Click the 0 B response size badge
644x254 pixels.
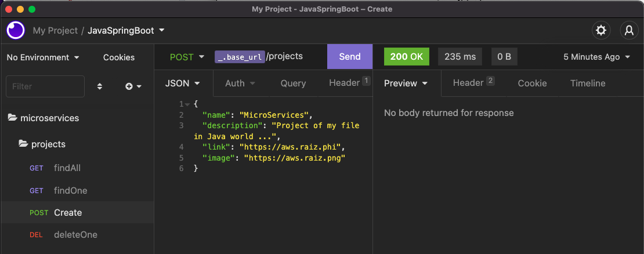[504, 57]
